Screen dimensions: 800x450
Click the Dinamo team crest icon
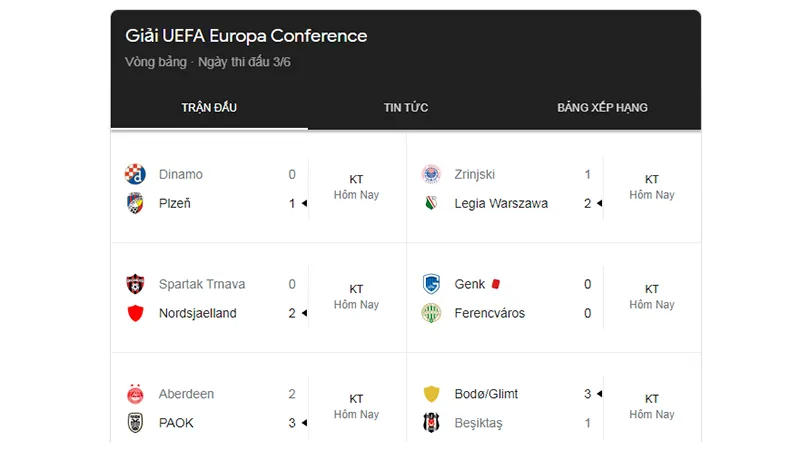tap(135, 174)
